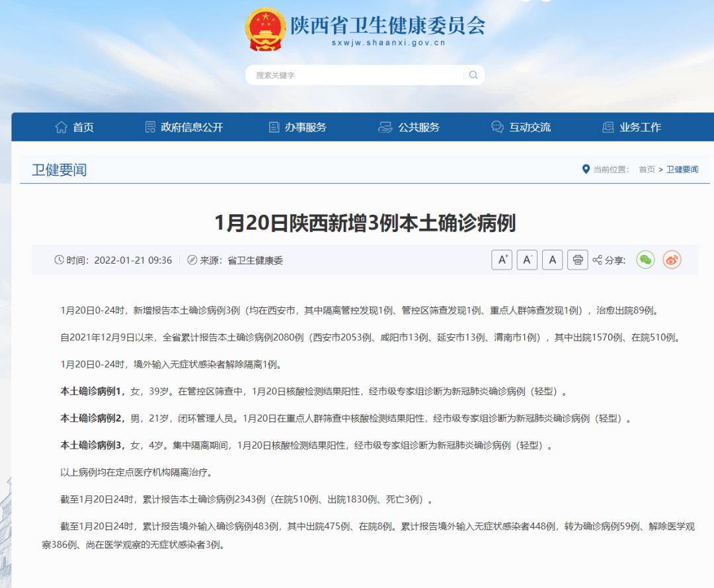
Task: Click the date 2022-01-21 09:36
Action: pyautogui.click(x=133, y=260)
